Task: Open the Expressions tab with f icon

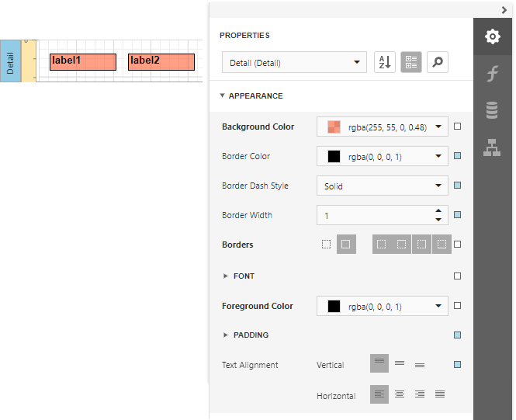Action: click(x=492, y=74)
